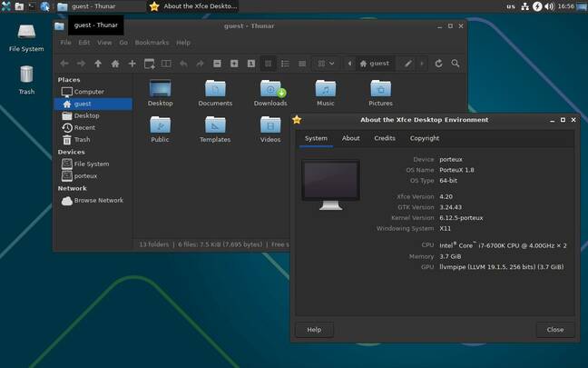Open the View menu in Thunar
Screen dimensions: 588x368
pyautogui.click(x=104, y=43)
